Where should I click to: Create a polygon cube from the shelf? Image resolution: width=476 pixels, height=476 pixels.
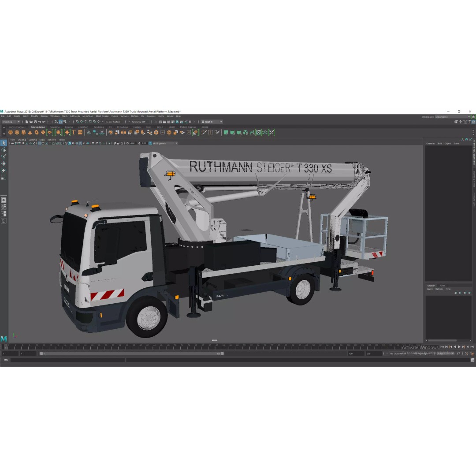coord(17,132)
